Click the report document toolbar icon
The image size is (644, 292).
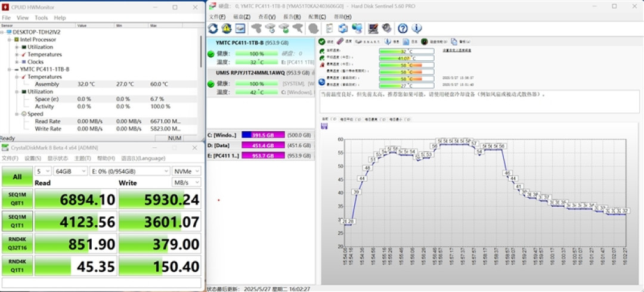tap(329, 29)
